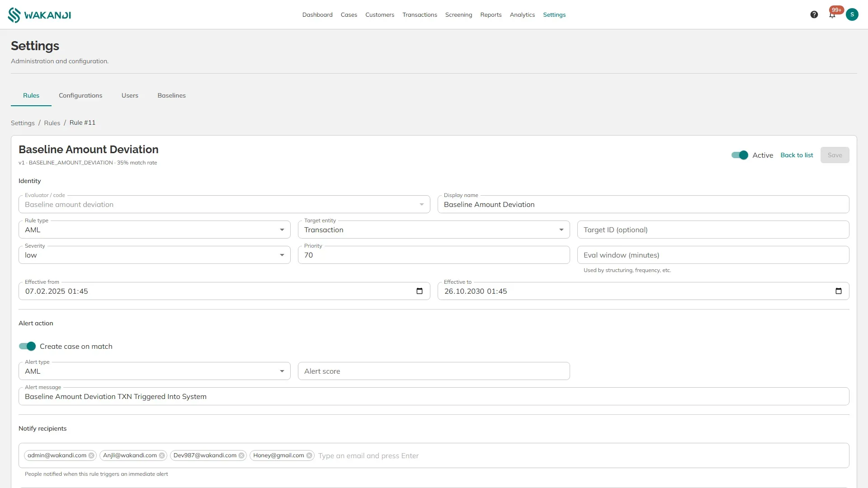Open Analytics in top navigation
868x488 pixels.
(522, 15)
